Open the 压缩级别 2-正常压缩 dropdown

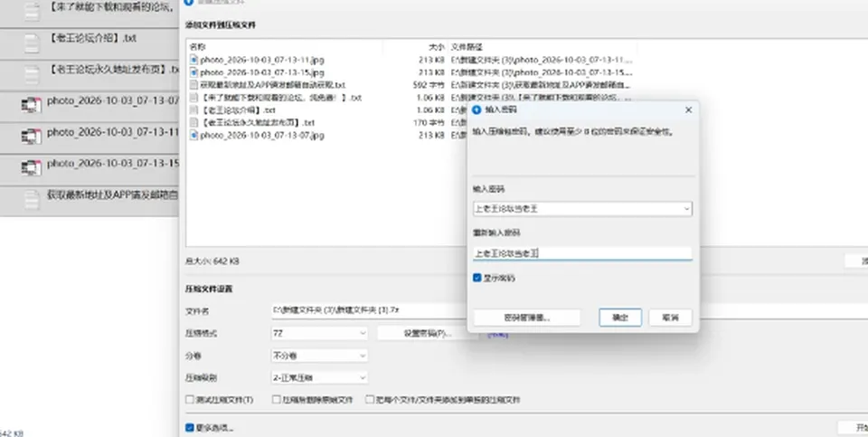(x=319, y=377)
